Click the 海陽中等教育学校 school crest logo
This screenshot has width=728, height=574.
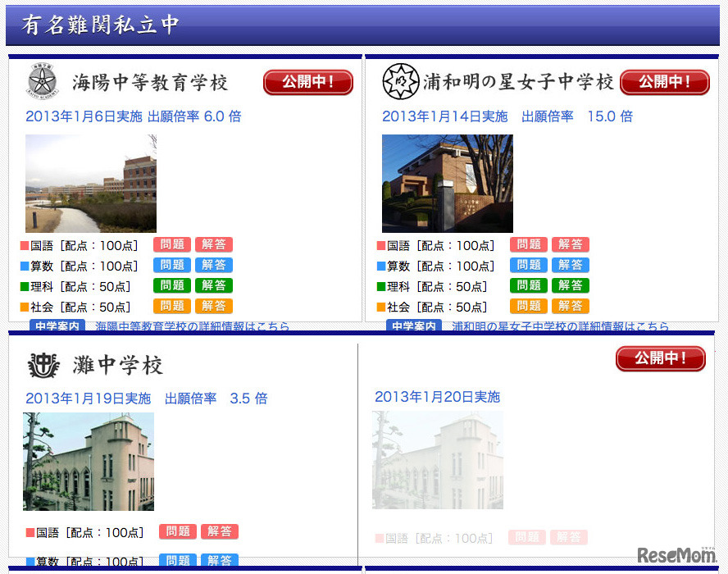click(x=43, y=81)
